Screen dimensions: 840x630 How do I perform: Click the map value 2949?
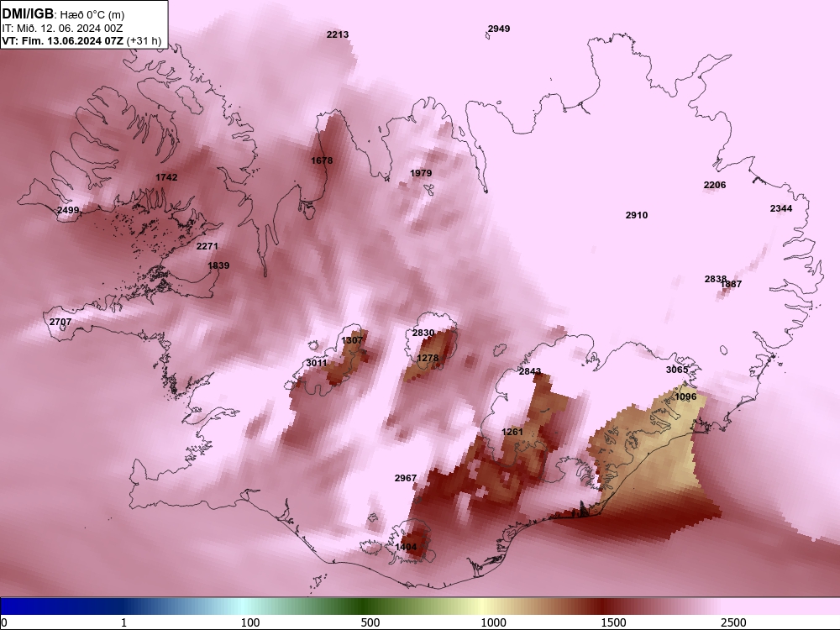[499, 29]
